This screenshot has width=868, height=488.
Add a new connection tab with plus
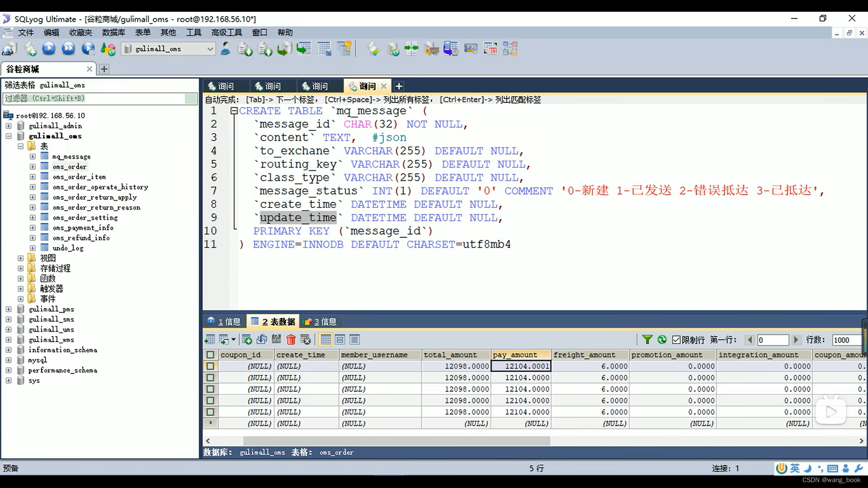[x=104, y=69]
